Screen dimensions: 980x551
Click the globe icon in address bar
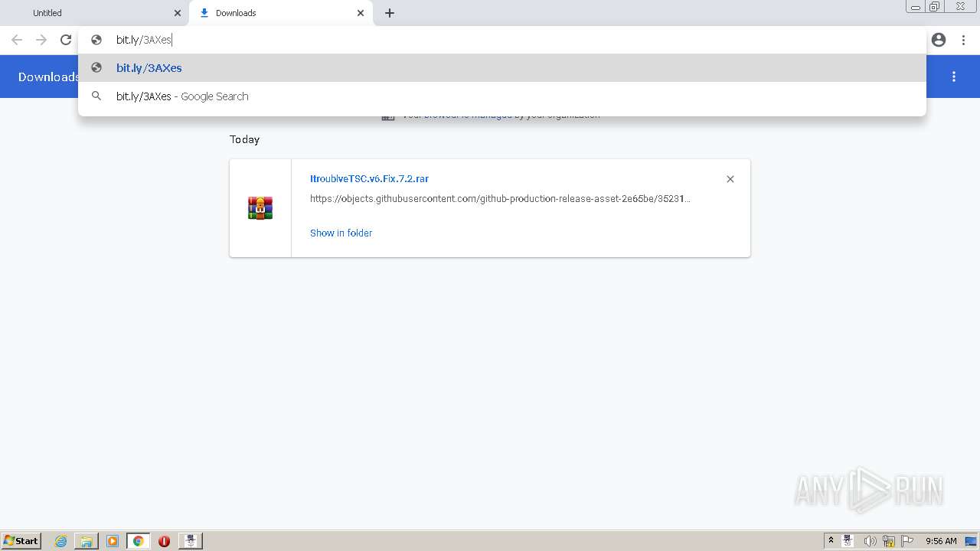tap(96, 40)
